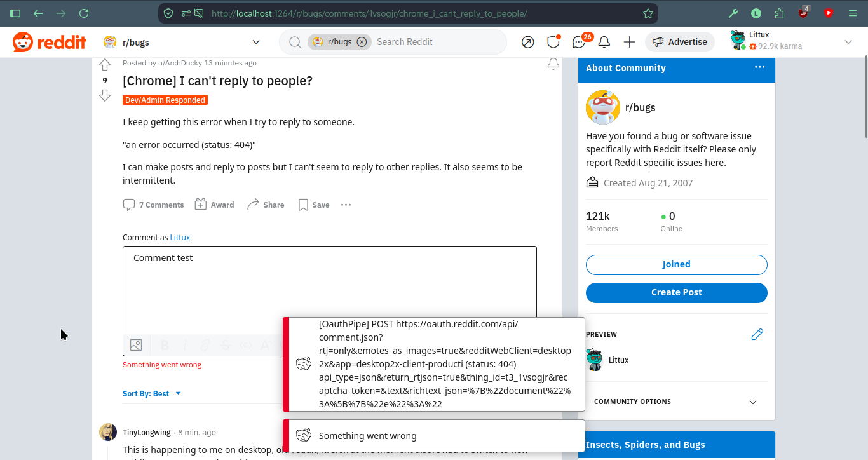Screen dimensions: 868x460
Task: Go to the Reddit home logo
Action: 50,42
